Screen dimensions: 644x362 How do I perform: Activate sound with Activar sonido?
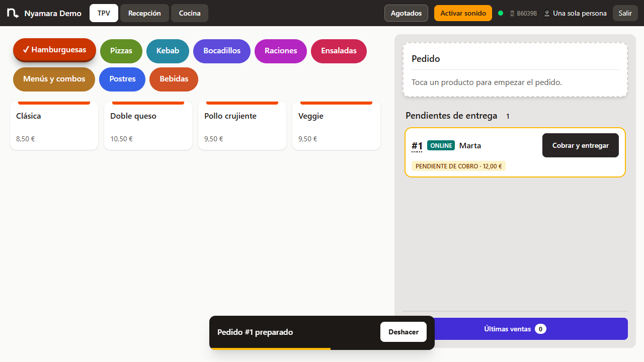coord(463,13)
